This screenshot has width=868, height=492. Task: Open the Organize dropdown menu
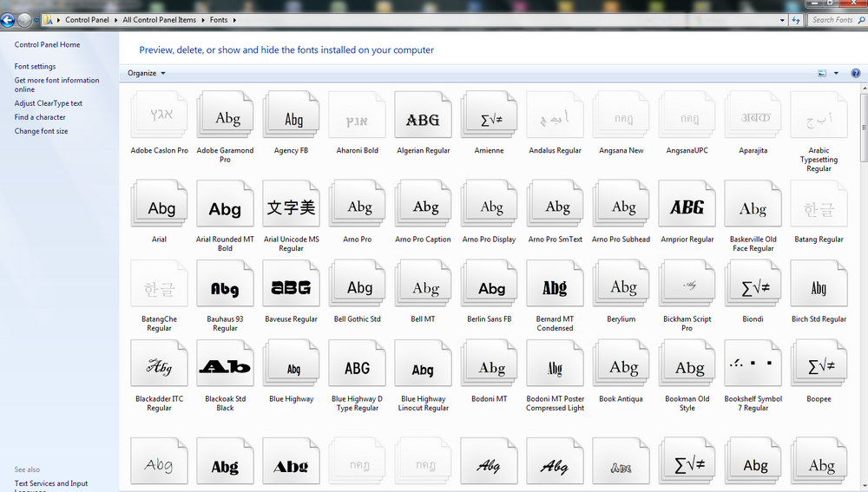146,73
